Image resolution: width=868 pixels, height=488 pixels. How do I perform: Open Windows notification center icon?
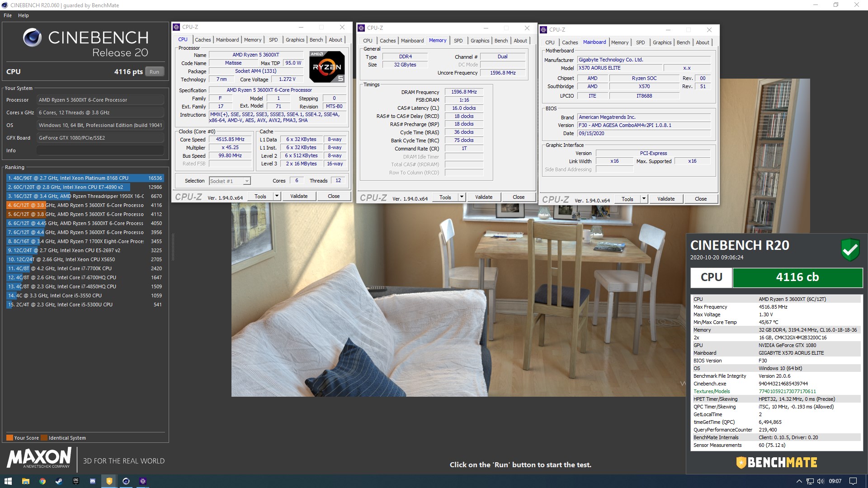(853, 481)
